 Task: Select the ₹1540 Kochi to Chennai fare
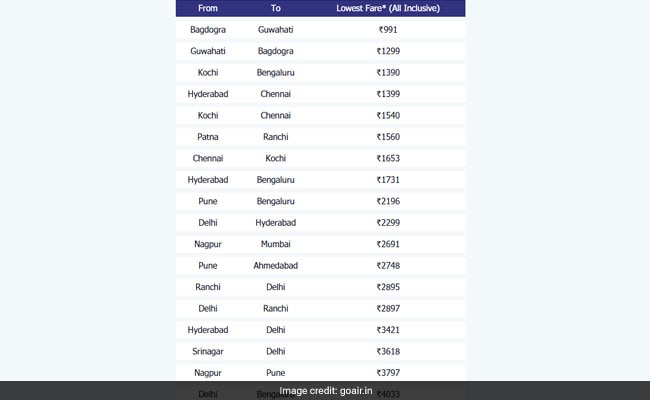coord(388,116)
